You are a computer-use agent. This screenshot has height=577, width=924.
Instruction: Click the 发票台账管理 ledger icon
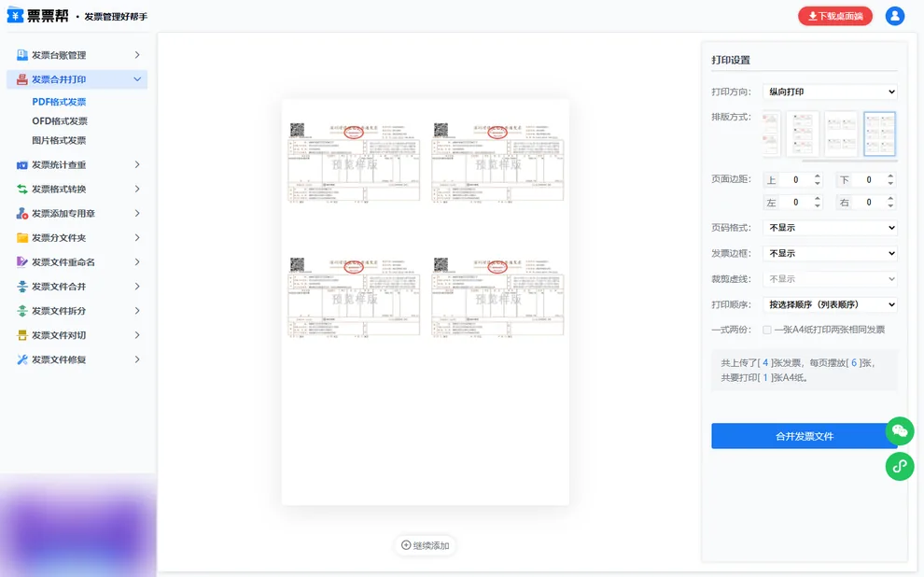pos(22,55)
